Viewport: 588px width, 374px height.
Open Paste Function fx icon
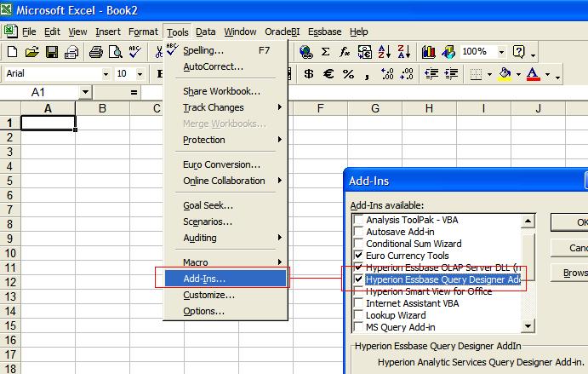345,51
